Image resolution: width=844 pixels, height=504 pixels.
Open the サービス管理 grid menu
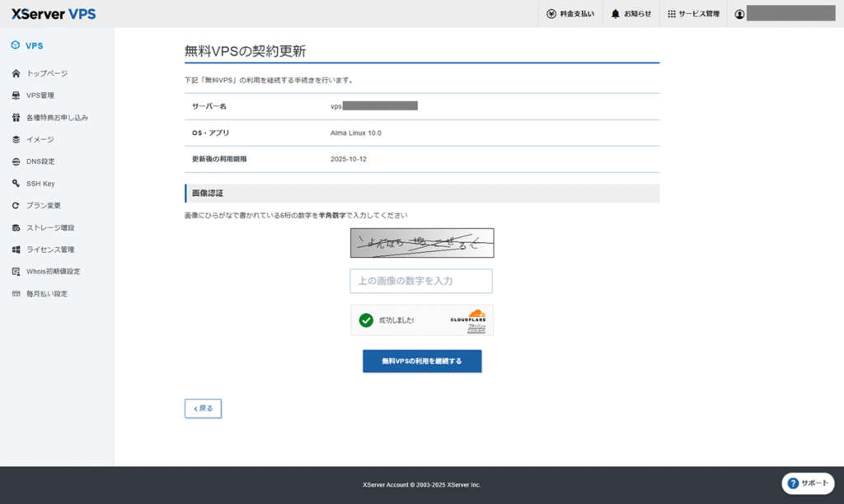click(x=693, y=14)
